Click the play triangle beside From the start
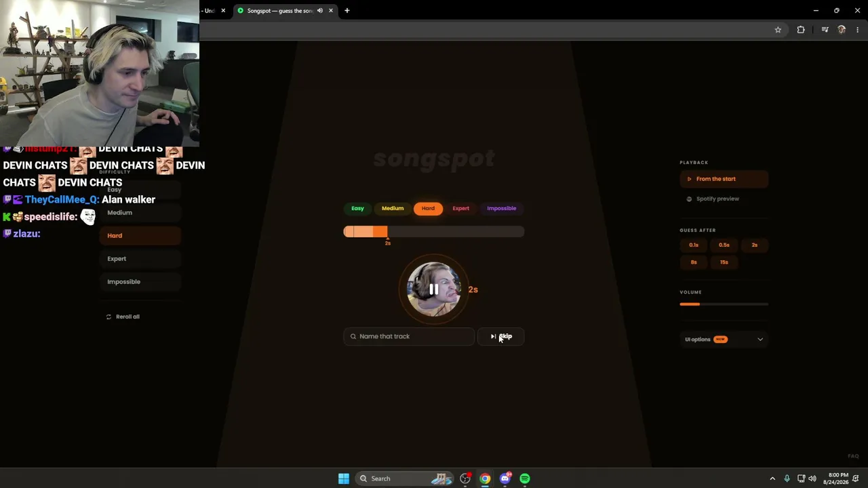The width and height of the screenshot is (868, 488). click(x=689, y=179)
